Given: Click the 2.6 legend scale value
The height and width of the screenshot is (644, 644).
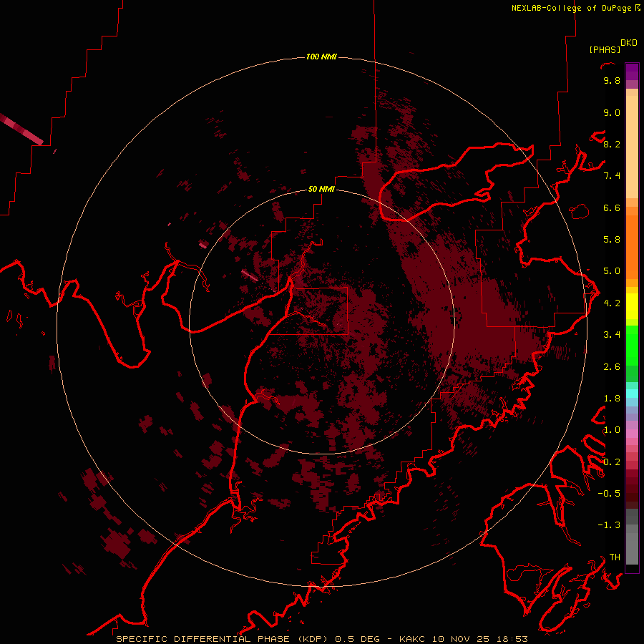Looking at the screenshot, I should [x=612, y=367].
